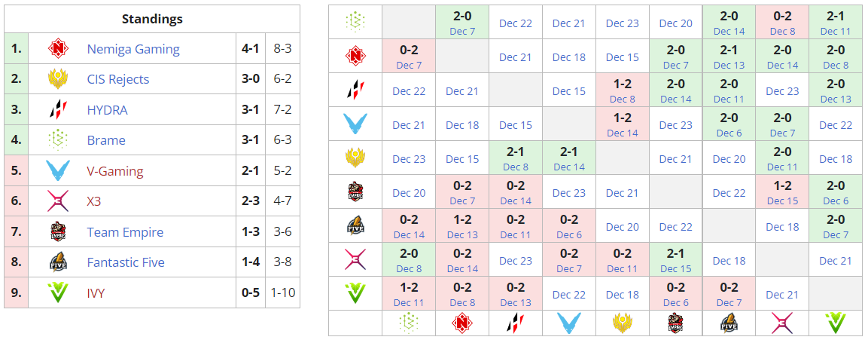Click the CIS Rejects logo in Standings
The image size is (868, 343).
58,79
